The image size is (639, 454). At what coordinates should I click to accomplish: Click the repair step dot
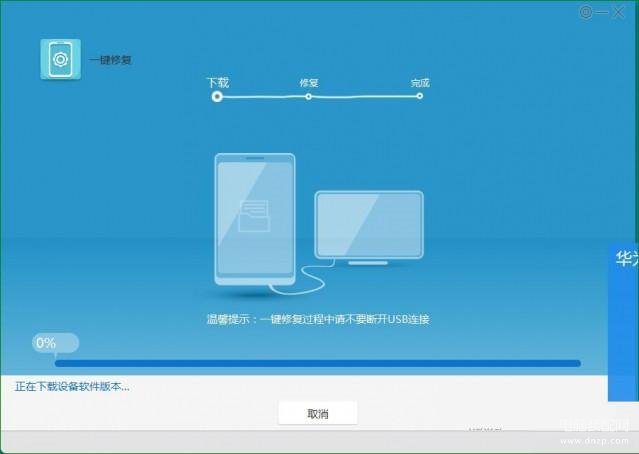click(308, 97)
